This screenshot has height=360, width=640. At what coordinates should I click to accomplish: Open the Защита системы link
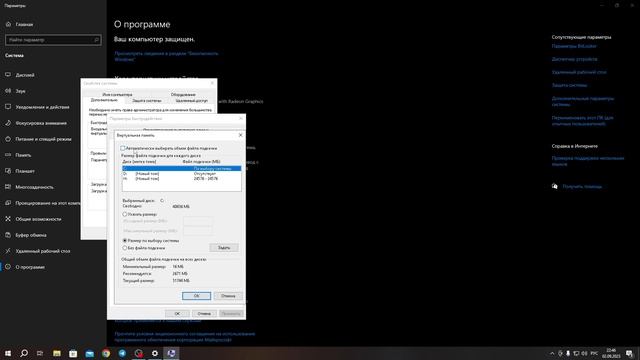click(569, 85)
